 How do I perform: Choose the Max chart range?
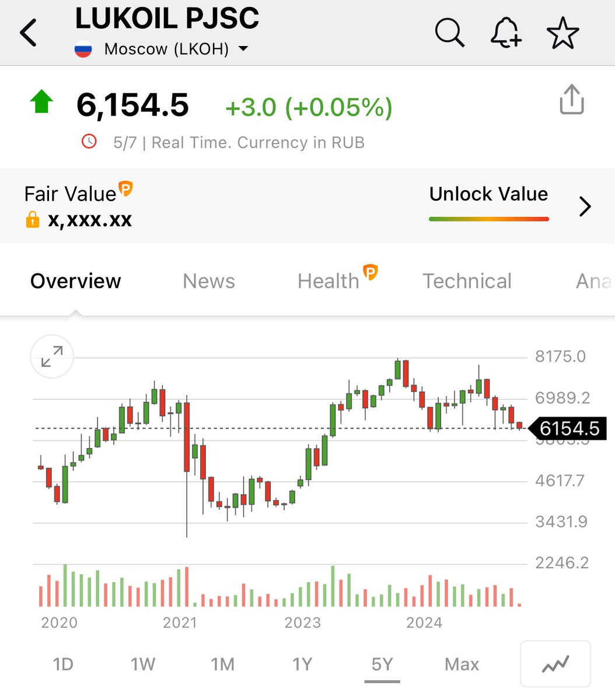pyautogui.click(x=462, y=664)
